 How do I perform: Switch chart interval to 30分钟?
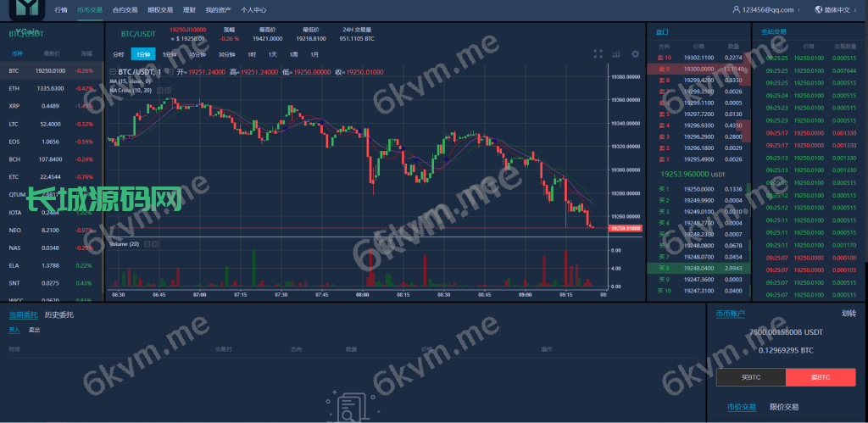[225, 54]
